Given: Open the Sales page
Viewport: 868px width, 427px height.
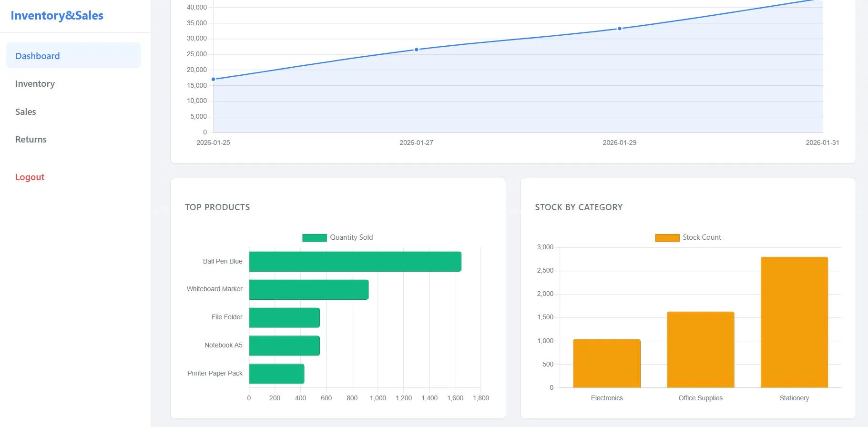Looking at the screenshot, I should tap(26, 112).
